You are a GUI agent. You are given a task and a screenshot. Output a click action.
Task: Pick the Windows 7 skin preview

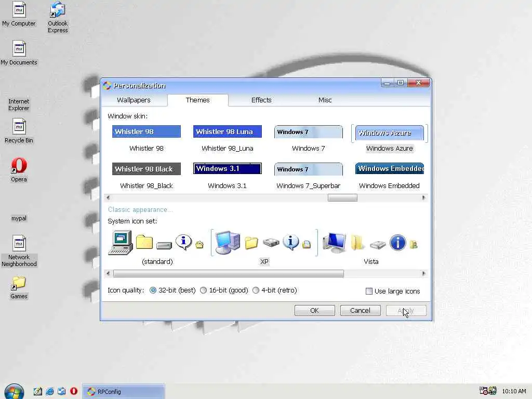(309, 131)
